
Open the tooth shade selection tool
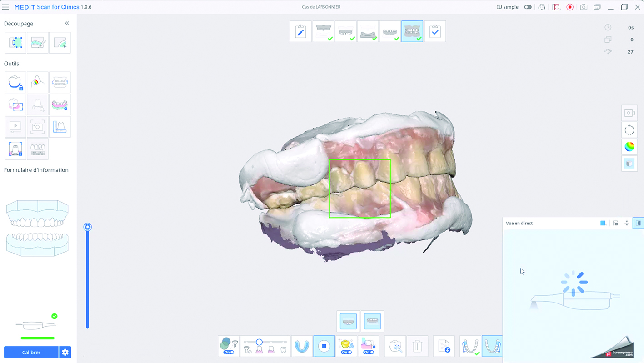click(x=37, y=149)
